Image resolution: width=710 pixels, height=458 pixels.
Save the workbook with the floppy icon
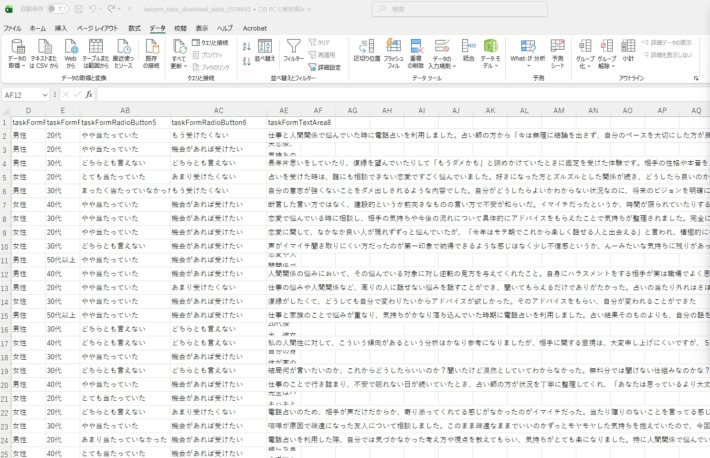point(79,9)
